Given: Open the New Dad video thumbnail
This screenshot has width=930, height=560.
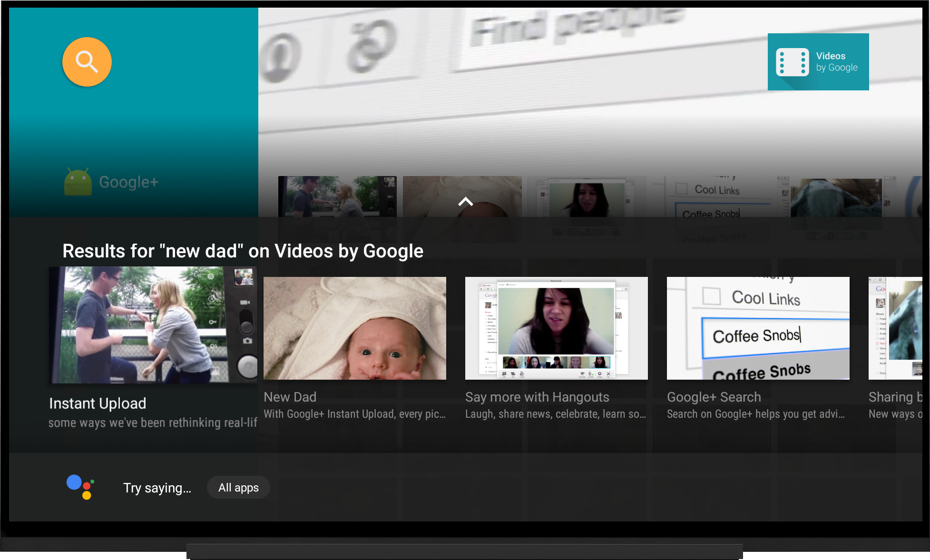Looking at the screenshot, I should click(x=356, y=325).
